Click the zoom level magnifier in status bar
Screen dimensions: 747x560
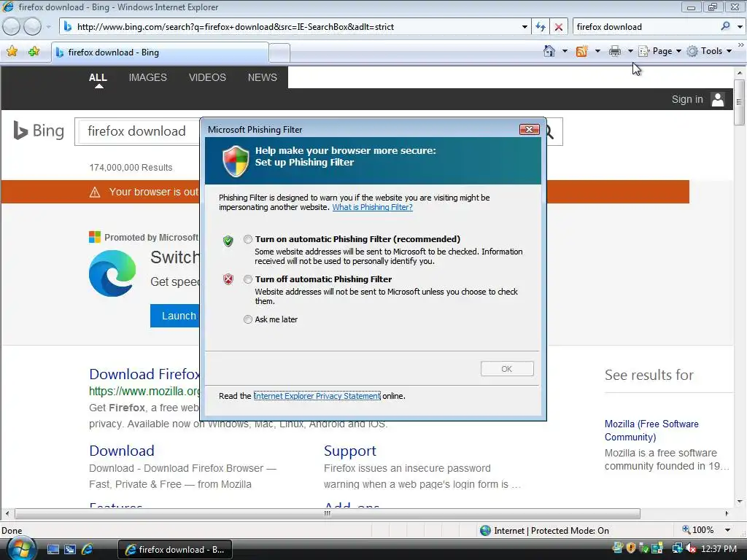pos(686,529)
